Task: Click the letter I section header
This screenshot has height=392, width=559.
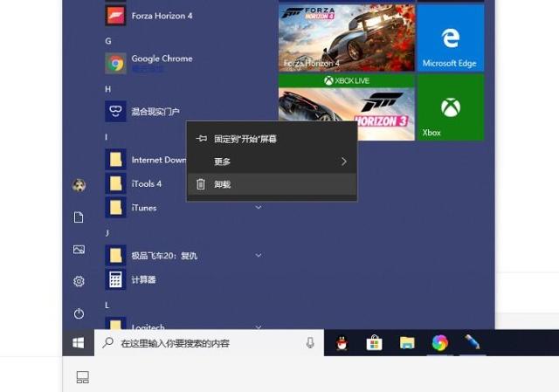Action: coord(107,137)
